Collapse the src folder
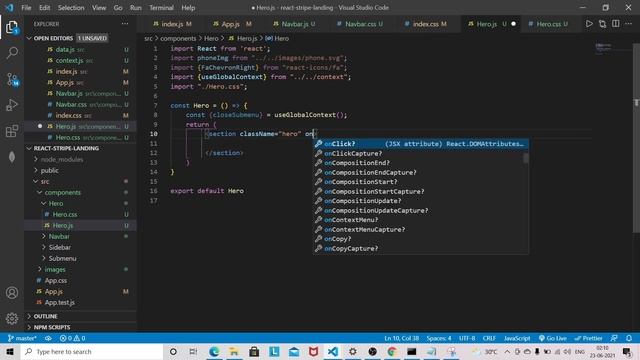Image resolution: width=640 pixels, height=360 pixels. coord(44,182)
